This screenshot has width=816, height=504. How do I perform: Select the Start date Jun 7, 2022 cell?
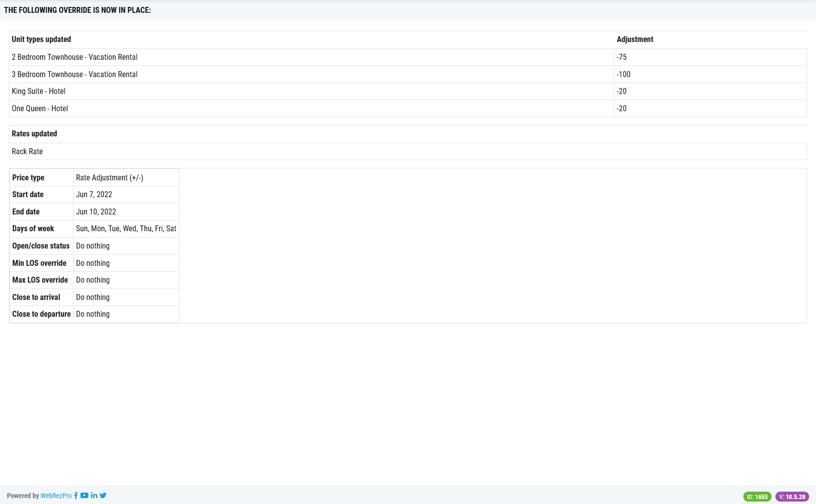click(94, 194)
